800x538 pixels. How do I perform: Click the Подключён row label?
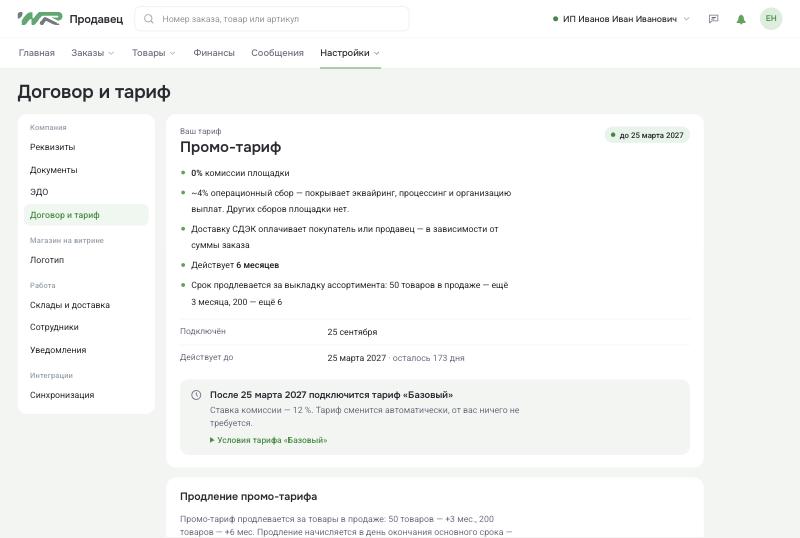203,331
